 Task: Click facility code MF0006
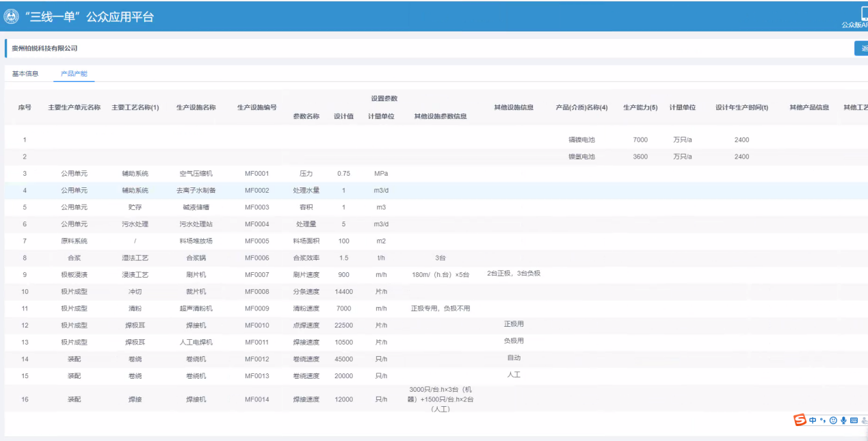tap(257, 258)
